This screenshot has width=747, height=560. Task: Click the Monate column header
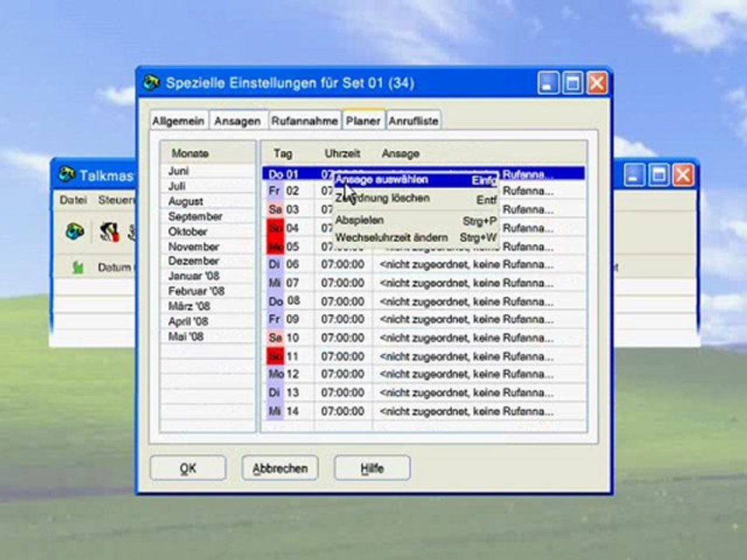pyautogui.click(x=209, y=153)
